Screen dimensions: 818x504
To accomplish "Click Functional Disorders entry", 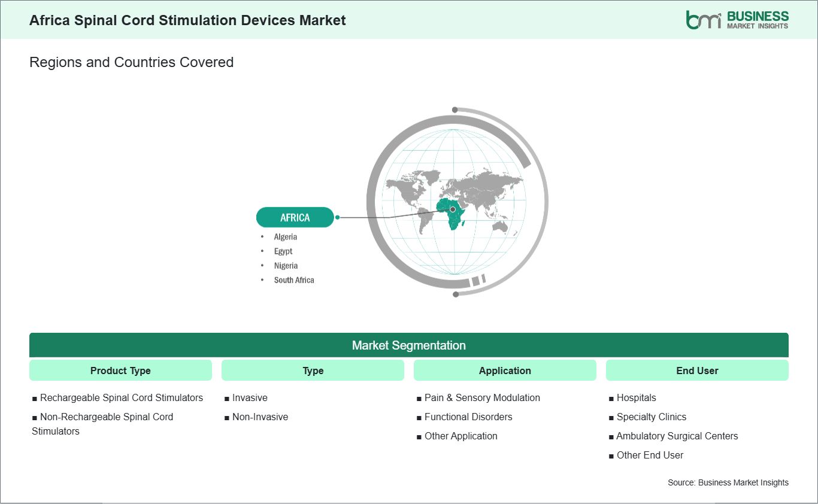I will click(x=465, y=417).
